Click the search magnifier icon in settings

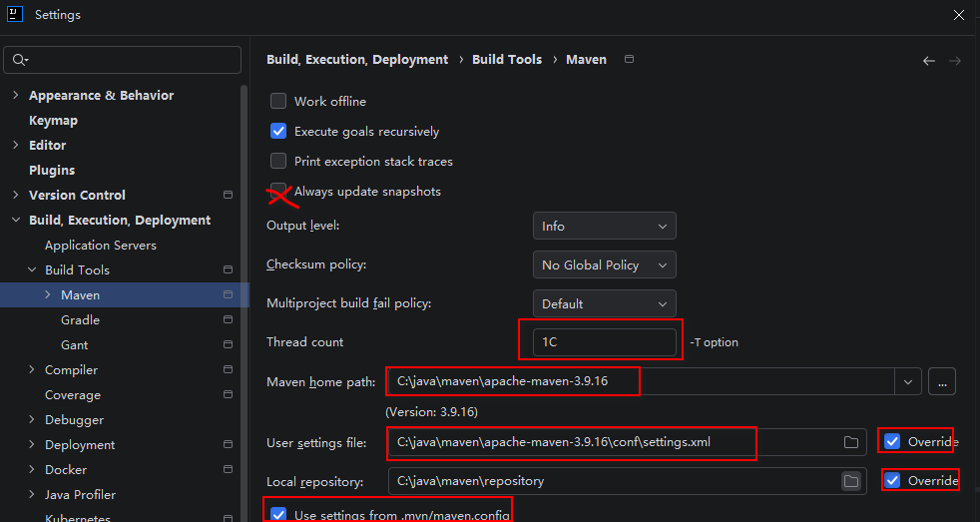click(x=19, y=60)
